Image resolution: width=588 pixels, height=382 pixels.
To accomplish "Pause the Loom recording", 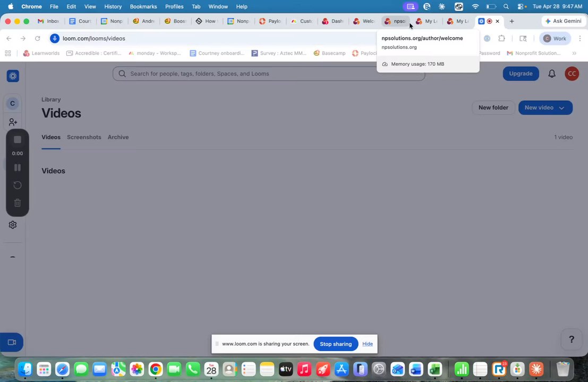I will click(17, 168).
